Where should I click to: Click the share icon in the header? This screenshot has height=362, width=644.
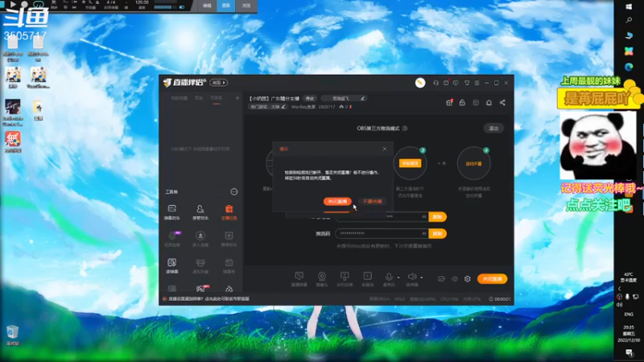pos(502,103)
